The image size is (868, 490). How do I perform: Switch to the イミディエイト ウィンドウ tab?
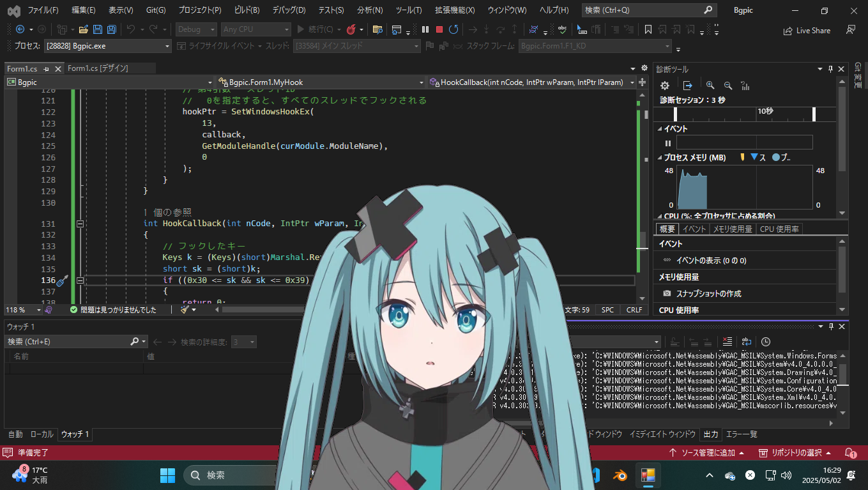662,434
